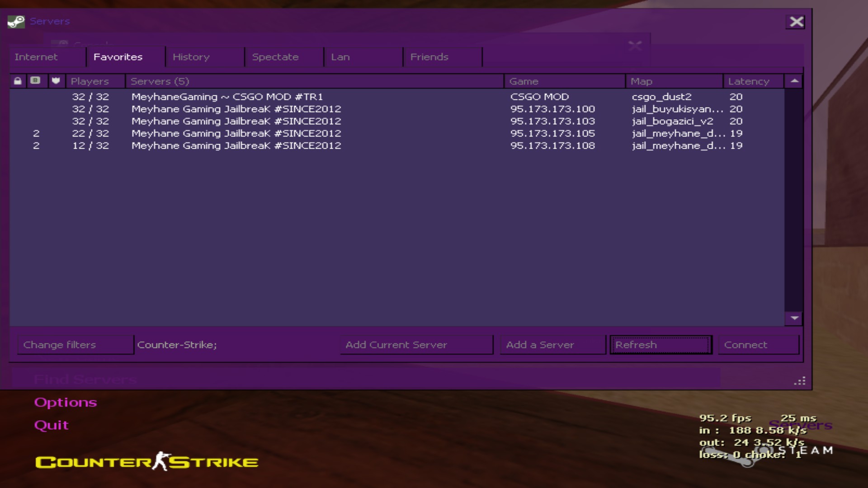Screen dimensions: 868x488
Task: Refresh the server list
Action: tap(661, 345)
